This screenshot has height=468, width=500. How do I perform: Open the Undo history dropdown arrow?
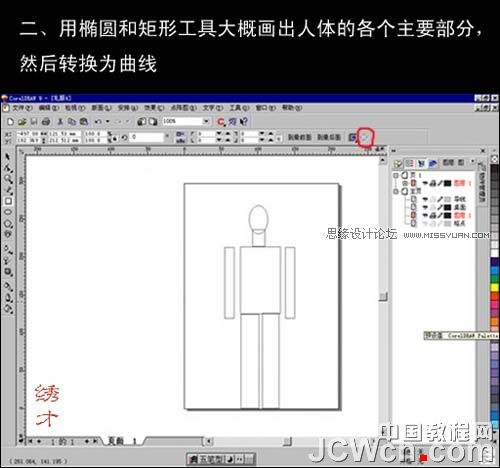pos(108,122)
